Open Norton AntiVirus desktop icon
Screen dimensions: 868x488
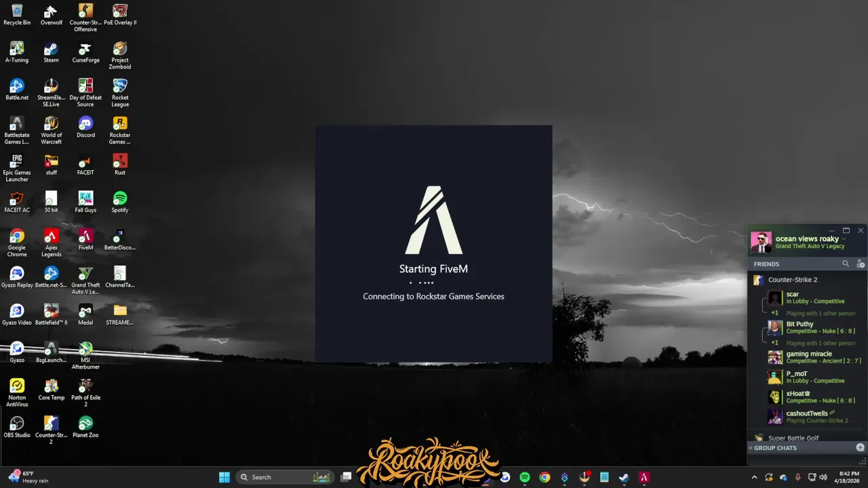coord(17,393)
